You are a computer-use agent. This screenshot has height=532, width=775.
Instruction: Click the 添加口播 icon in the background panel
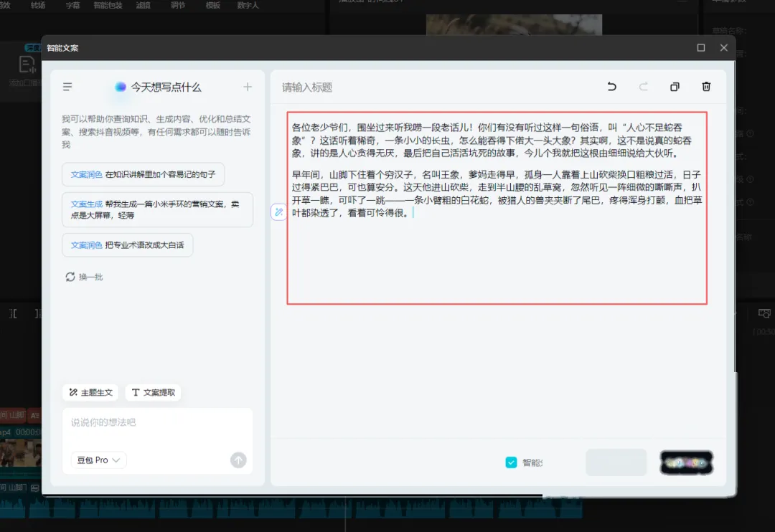click(x=27, y=65)
